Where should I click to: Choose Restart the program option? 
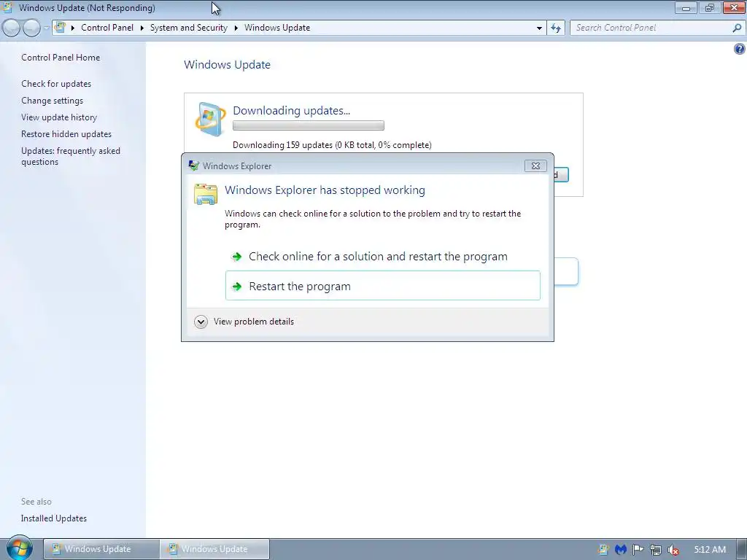[382, 286]
